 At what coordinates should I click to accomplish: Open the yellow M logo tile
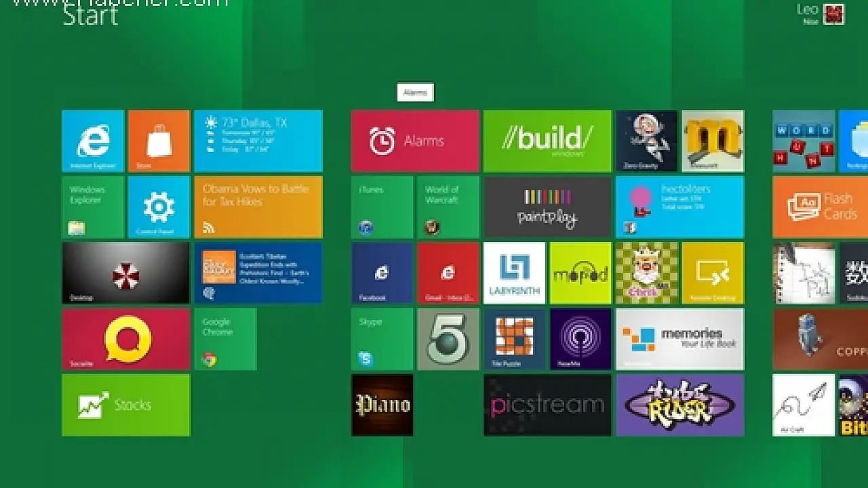713,141
